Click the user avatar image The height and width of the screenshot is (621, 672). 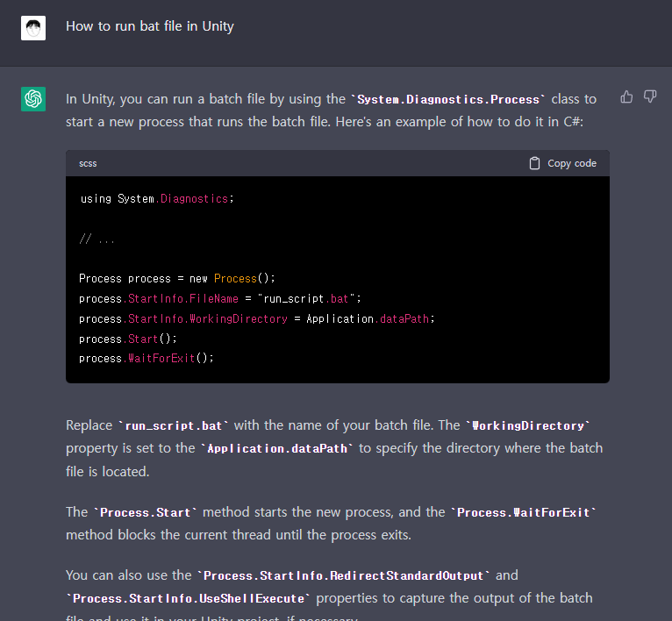coord(33,28)
